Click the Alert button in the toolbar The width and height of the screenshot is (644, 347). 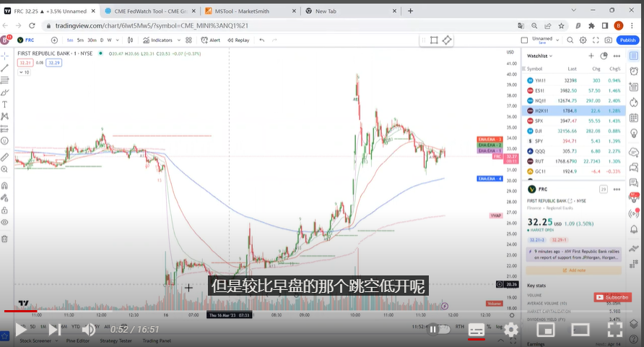pyautogui.click(x=211, y=40)
